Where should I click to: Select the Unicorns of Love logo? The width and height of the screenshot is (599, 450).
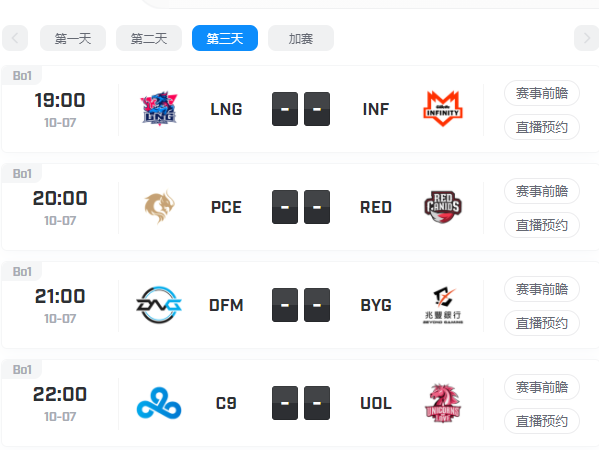pos(443,403)
